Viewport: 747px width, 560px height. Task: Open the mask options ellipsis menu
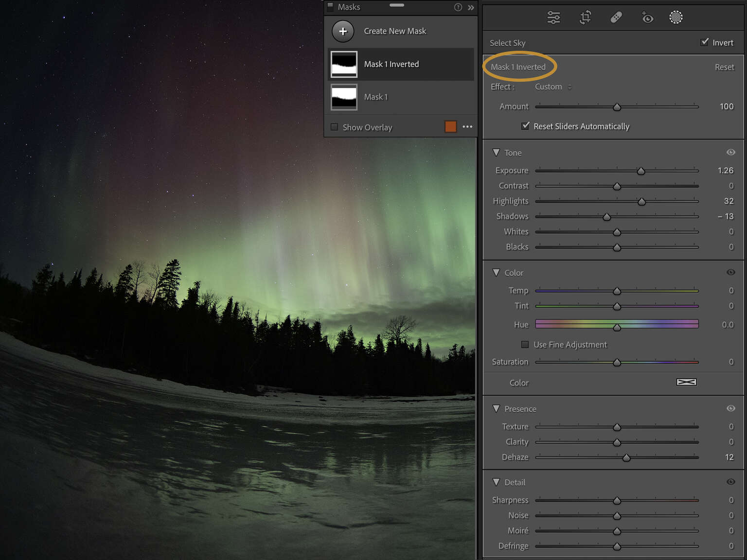click(x=467, y=126)
